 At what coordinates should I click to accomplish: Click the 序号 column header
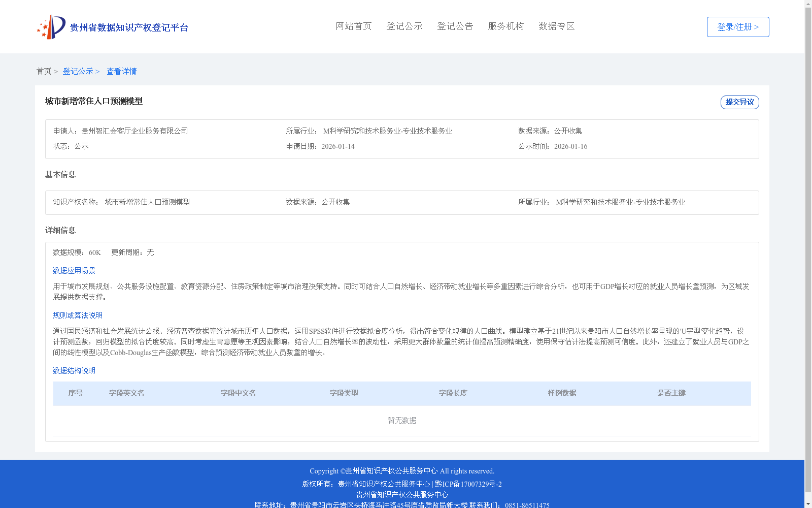(x=76, y=393)
